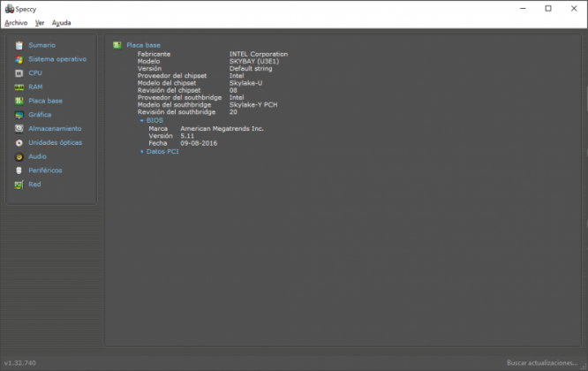Click the Sistema operativo Windows flag icon
Image resolution: width=588 pixels, height=371 pixels.
(x=19, y=59)
